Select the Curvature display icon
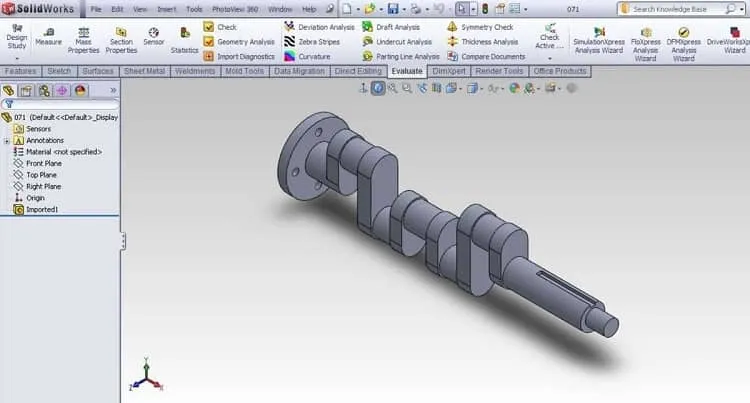Viewport: 750px width, 403px height. [289, 56]
